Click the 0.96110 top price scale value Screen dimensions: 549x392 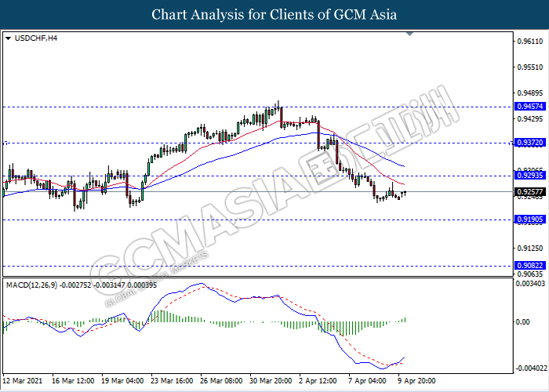click(x=529, y=41)
